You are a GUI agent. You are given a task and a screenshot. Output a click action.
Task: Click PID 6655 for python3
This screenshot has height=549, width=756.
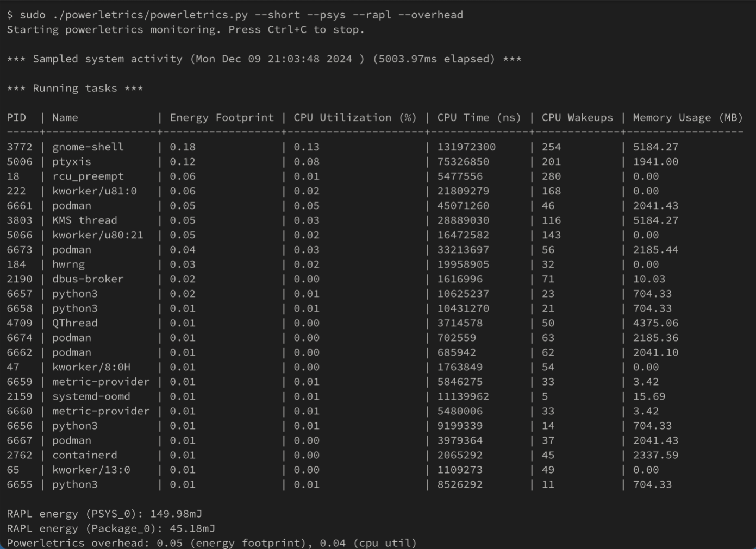click(x=20, y=484)
